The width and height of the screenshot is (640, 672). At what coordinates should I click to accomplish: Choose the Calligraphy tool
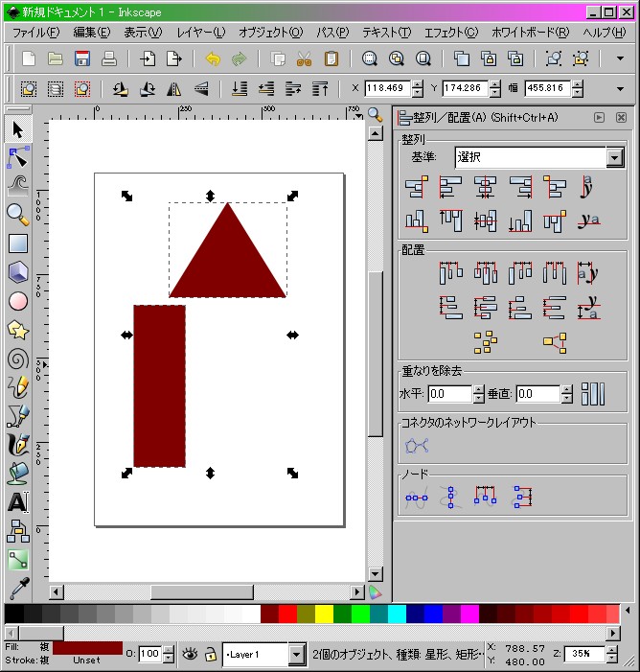[x=18, y=444]
